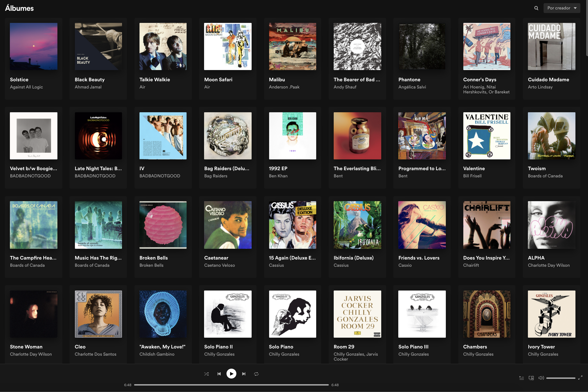The image size is (588, 392).
Task: Click the Childish Gambino artist link
Action: pos(157,354)
